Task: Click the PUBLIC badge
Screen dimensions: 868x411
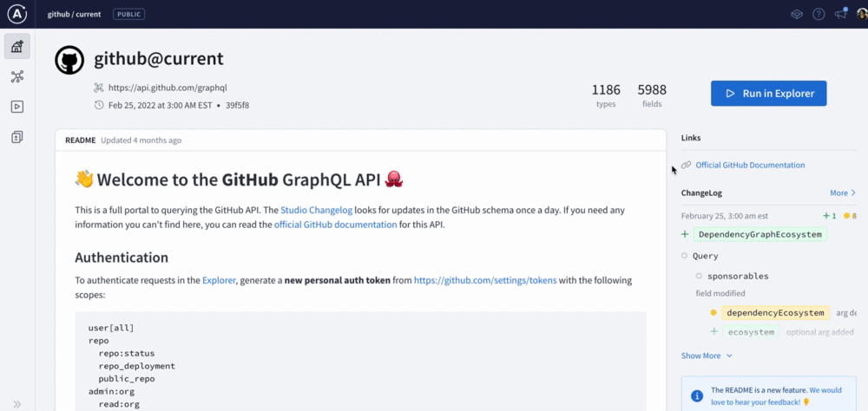Action: point(129,15)
